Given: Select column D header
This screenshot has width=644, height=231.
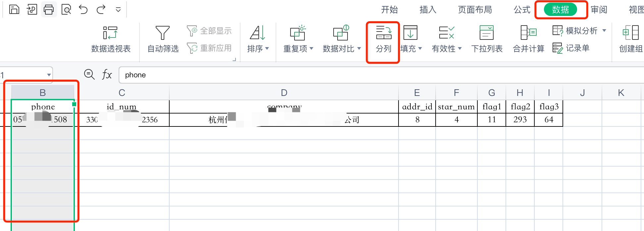Looking at the screenshot, I should pos(284,93).
